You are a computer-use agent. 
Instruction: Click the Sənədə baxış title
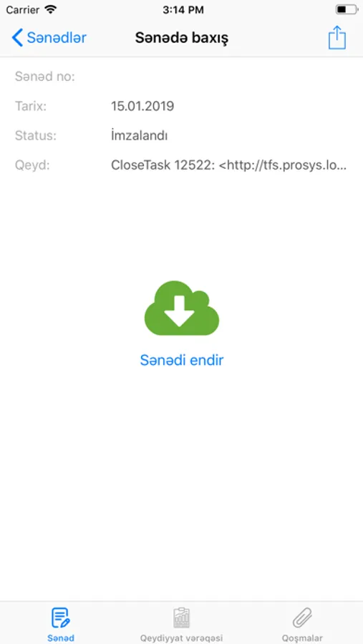pos(182,38)
